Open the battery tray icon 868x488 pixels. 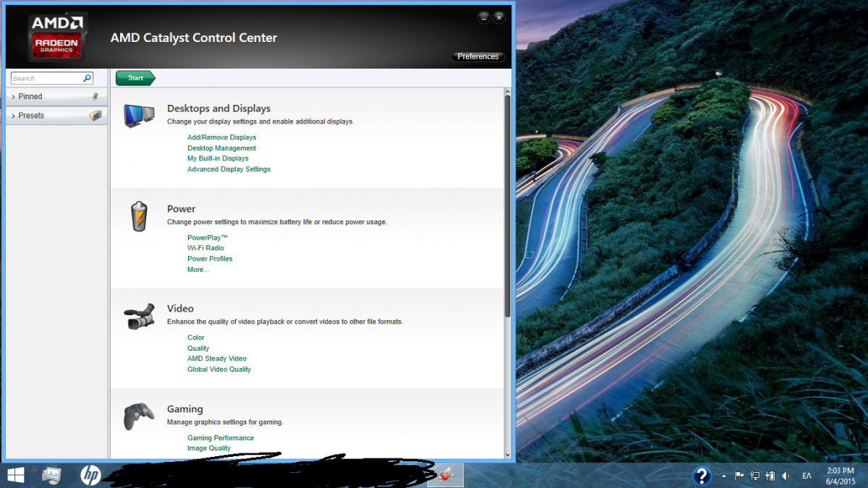coord(770,476)
